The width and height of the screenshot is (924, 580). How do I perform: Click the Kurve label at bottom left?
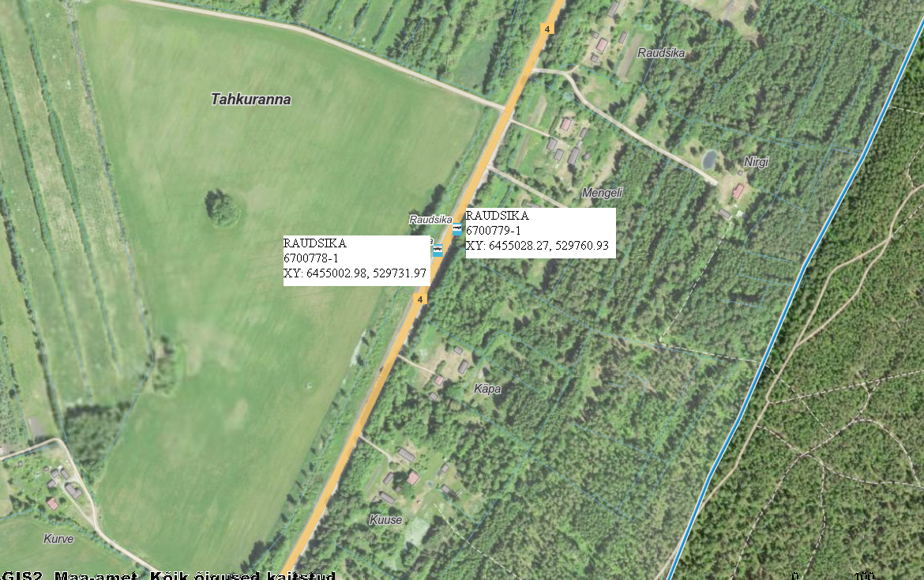coord(58,539)
